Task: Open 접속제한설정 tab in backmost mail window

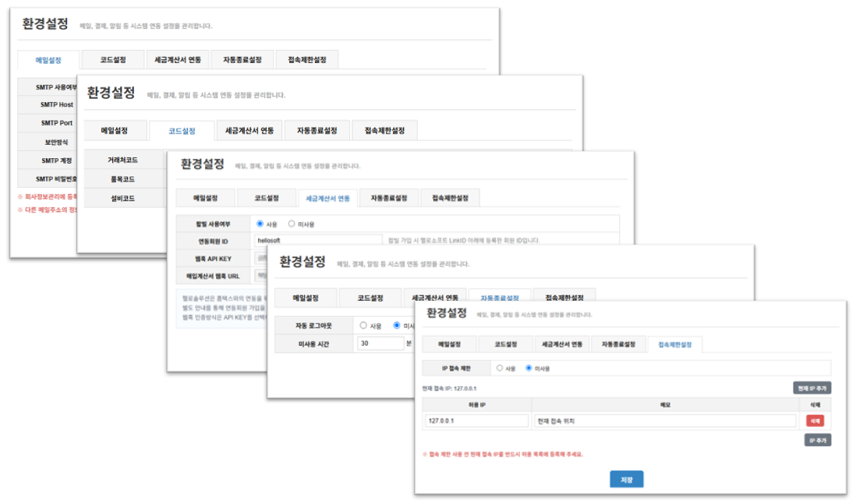Action: (x=307, y=59)
